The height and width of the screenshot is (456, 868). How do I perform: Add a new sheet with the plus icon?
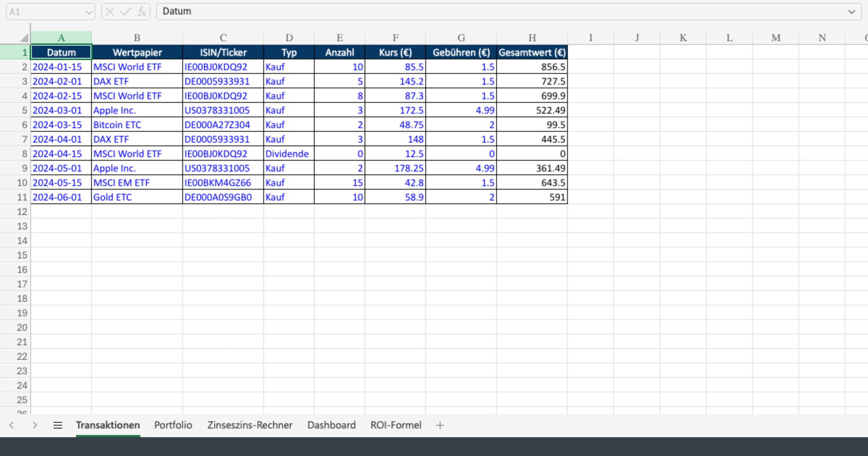tap(440, 425)
